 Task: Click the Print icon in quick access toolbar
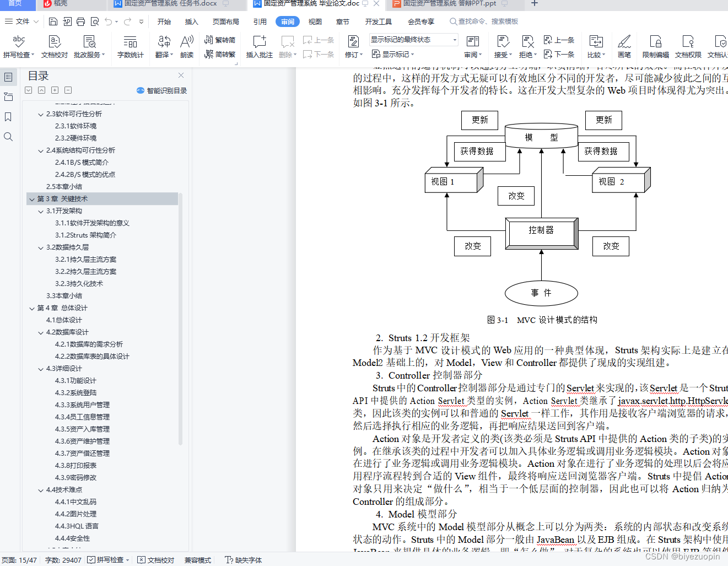tap(80, 21)
